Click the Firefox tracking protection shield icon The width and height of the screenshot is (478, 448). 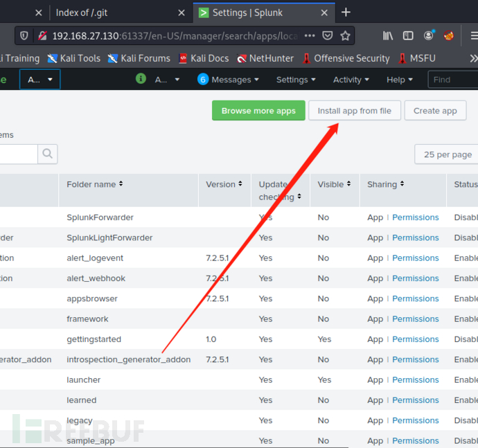[x=24, y=36]
